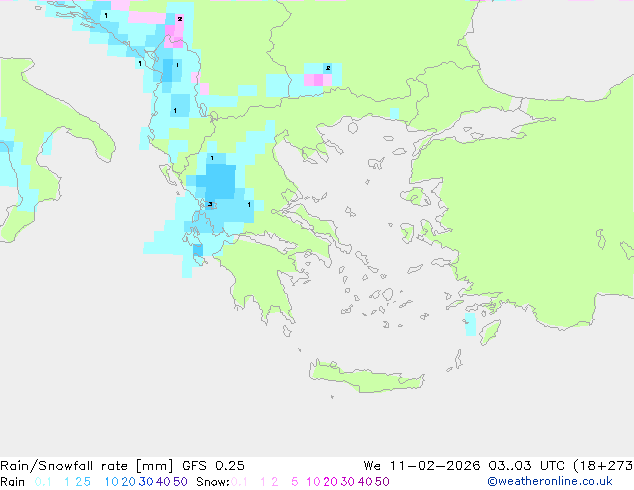Click the '03..03 UTC' time text

(x=526, y=466)
